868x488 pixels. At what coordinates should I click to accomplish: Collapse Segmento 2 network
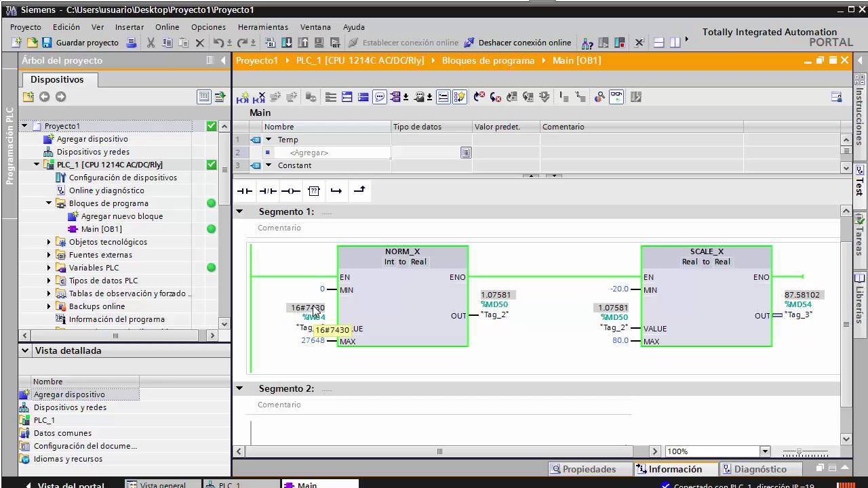coord(239,388)
